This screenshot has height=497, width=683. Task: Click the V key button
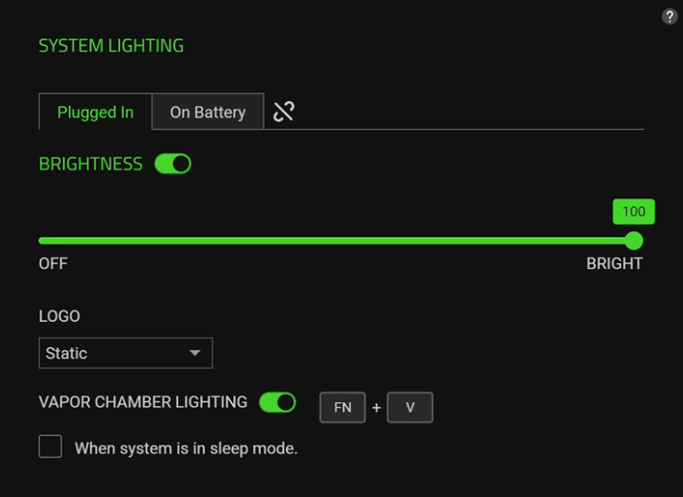point(410,407)
